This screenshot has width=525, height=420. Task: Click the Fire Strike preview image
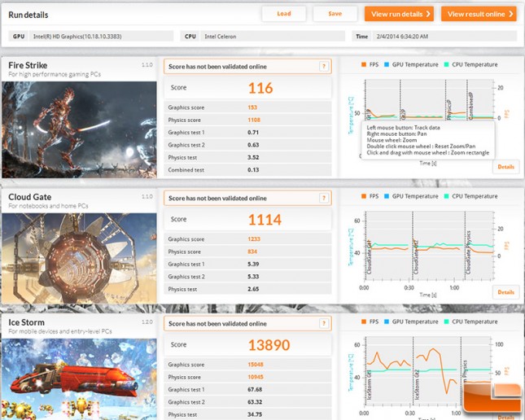point(79,129)
